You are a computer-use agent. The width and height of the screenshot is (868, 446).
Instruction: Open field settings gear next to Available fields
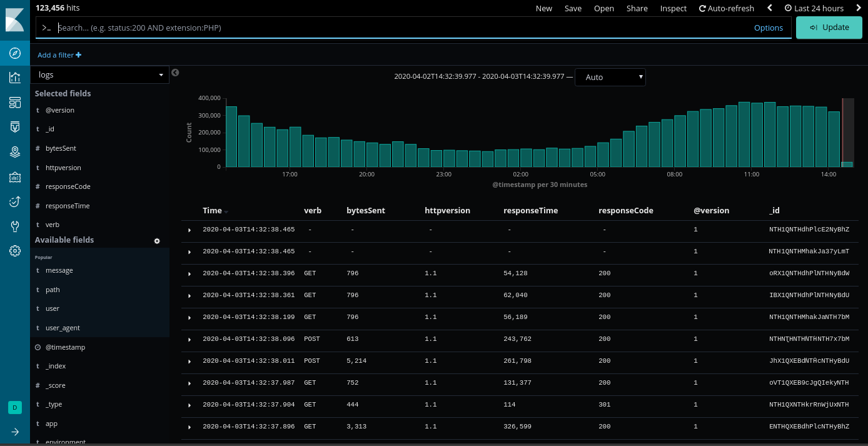click(x=157, y=241)
